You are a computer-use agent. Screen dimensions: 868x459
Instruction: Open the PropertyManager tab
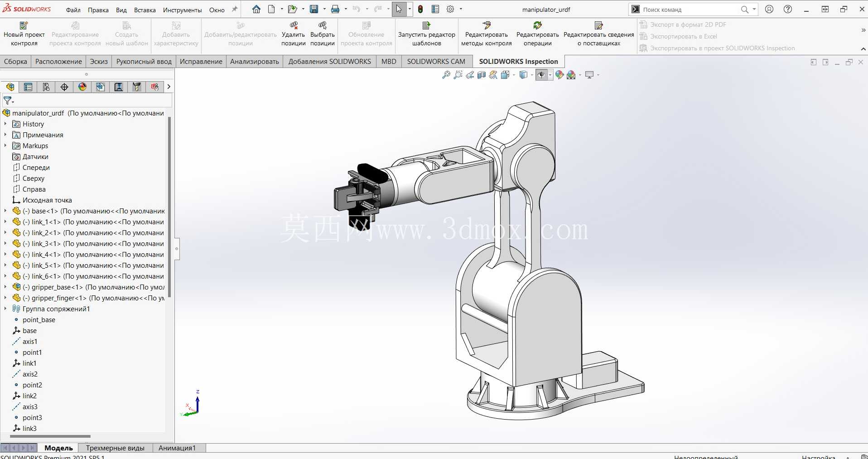(x=28, y=87)
